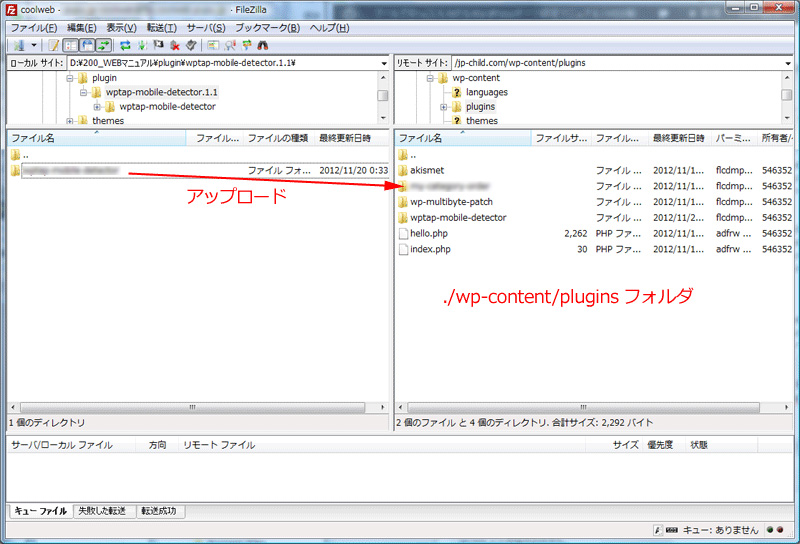Expand the remote plugins tree node
800x544 pixels.
click(x=444, y=107)
